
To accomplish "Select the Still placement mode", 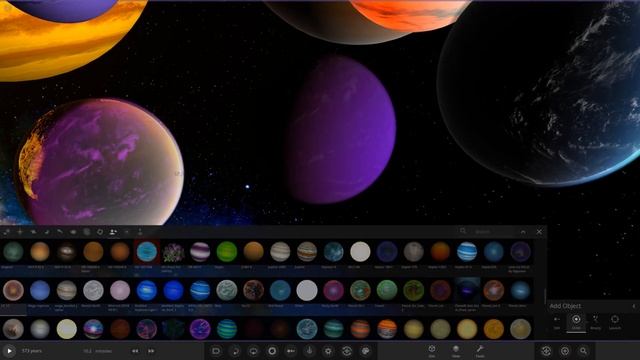I will (x=557, y=322).
